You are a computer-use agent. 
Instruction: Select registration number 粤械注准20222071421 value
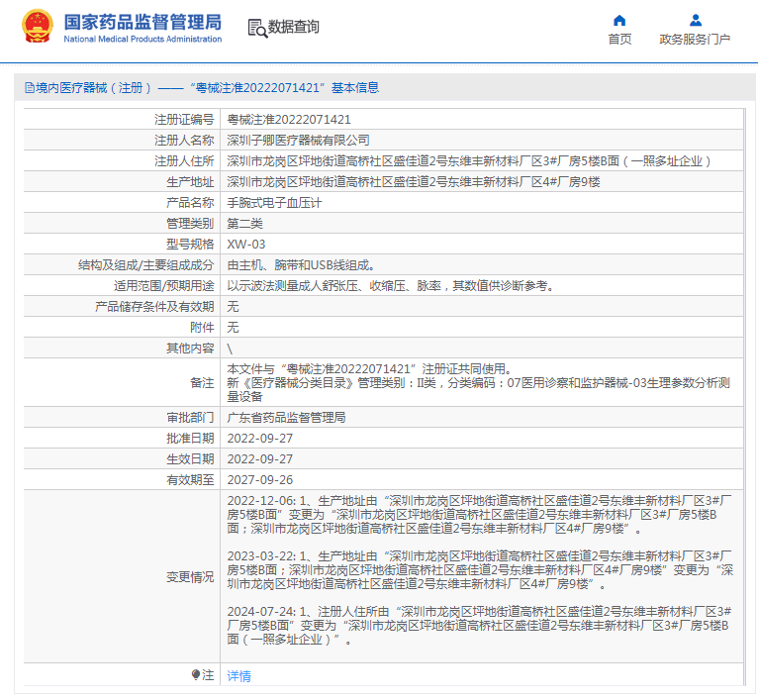pyautogui.click(x=289, y=120)
